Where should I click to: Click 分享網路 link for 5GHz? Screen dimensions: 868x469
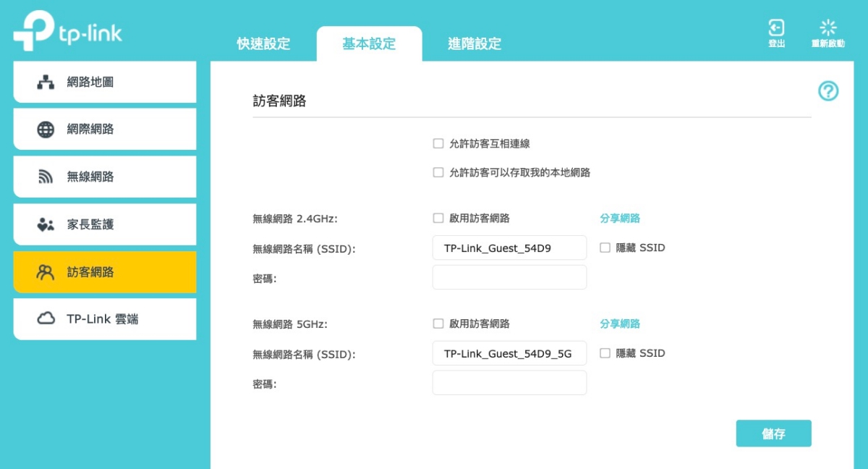(620, 324)
